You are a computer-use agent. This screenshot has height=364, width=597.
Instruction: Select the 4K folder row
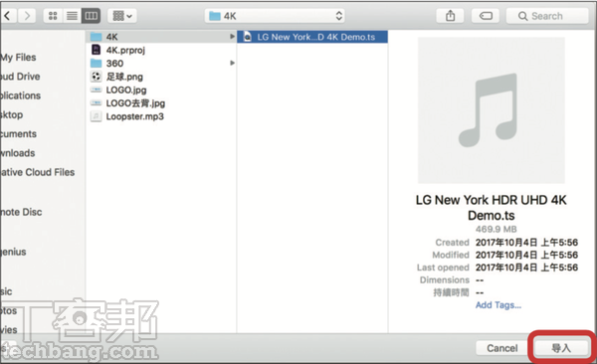click(161, 37)
